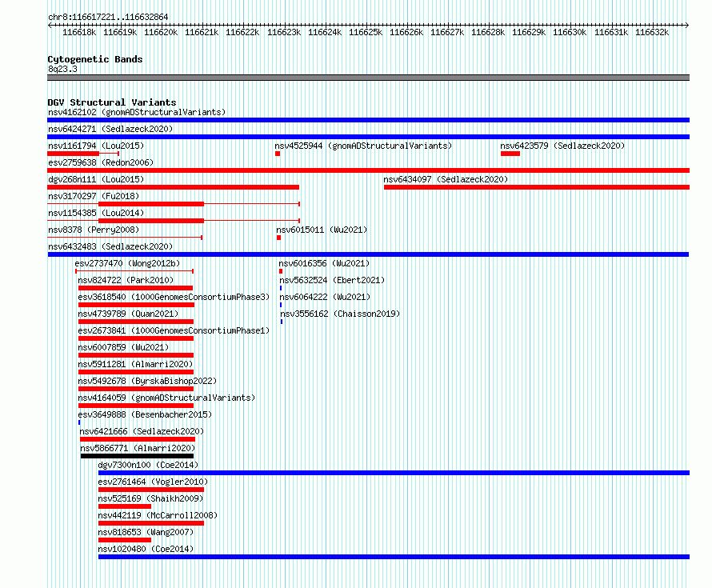Click the esv2737470 (Wong2012b) label

[127, 263]
